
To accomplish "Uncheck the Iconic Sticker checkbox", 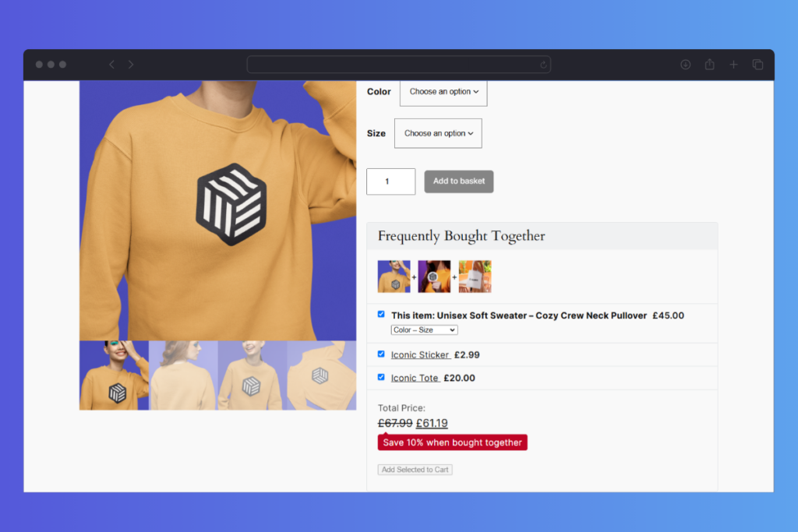I will pyautogui.click(x=381, y=354).
